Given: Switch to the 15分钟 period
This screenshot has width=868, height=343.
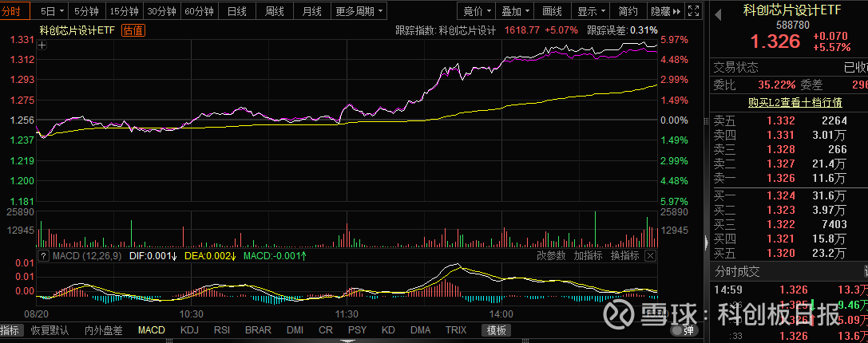Looking at the screenshot, I should (x=125, y=11).
